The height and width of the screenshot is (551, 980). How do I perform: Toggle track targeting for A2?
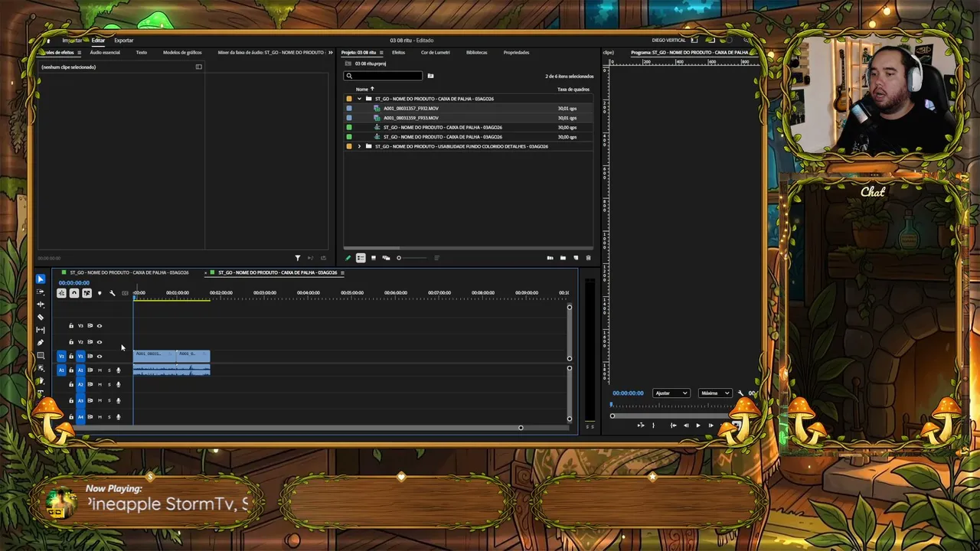[80, 385]
